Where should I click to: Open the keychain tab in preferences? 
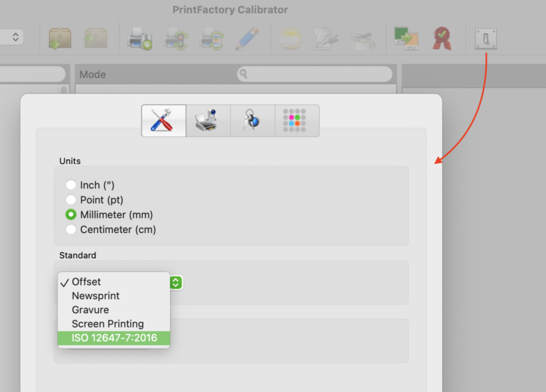click(252, 121)
